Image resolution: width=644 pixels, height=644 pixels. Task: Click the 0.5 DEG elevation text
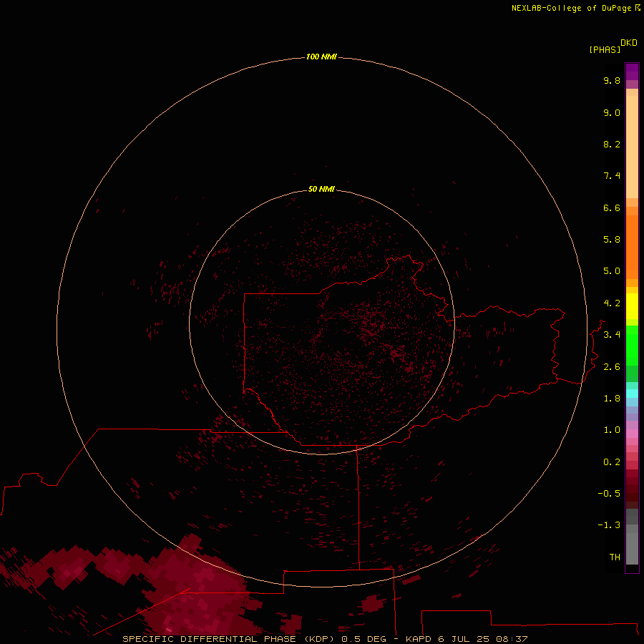coord(364,639)
